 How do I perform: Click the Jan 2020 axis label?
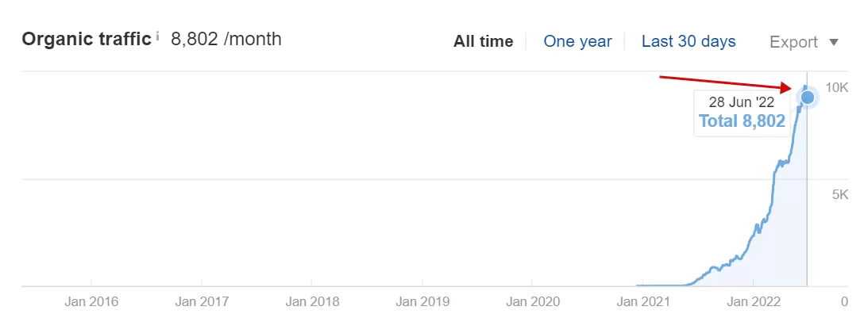533,301
